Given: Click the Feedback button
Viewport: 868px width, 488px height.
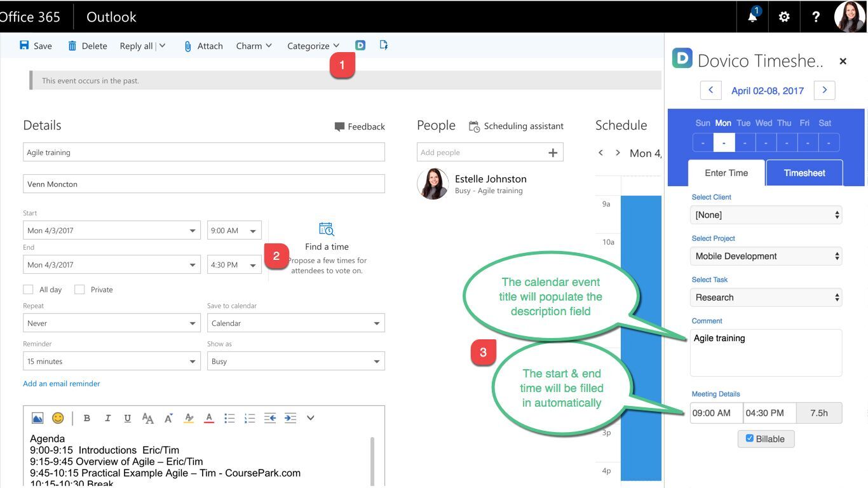Looking at the screenshot, I should click(360, 126).
